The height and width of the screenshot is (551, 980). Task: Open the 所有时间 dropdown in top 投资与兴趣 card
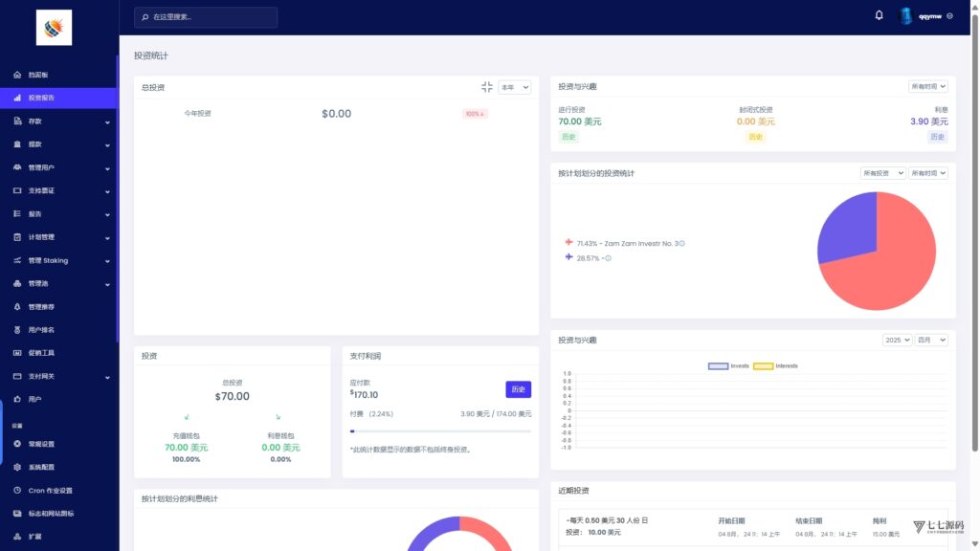[928, 87]
